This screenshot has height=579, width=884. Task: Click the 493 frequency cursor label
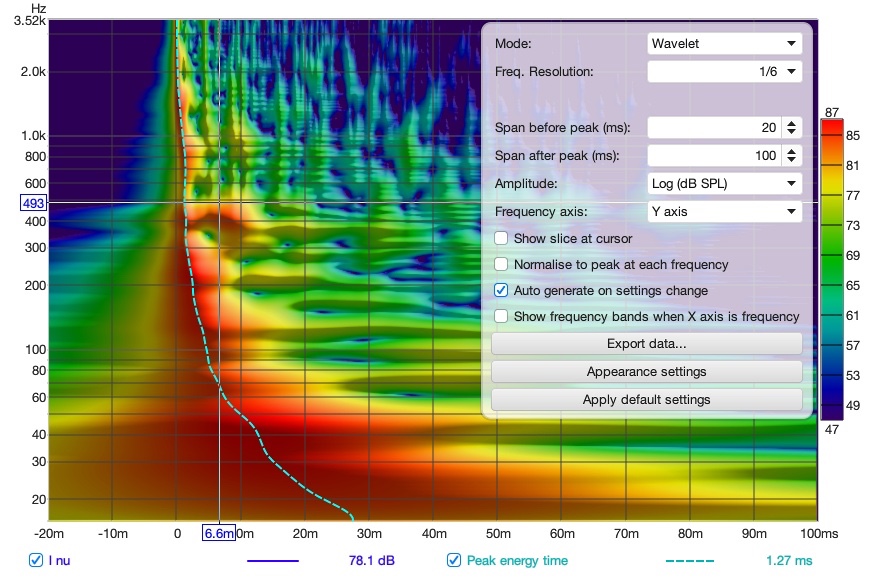[33, 203]
